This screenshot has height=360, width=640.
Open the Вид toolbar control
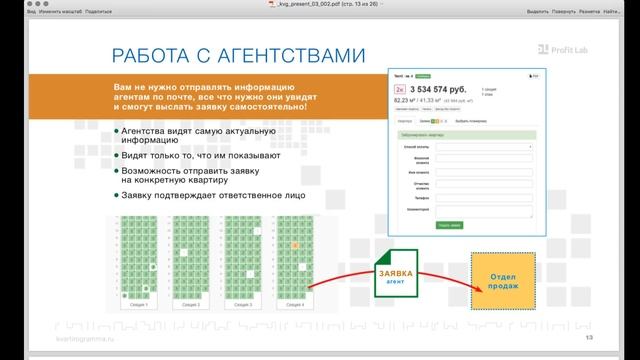point(31,11)
